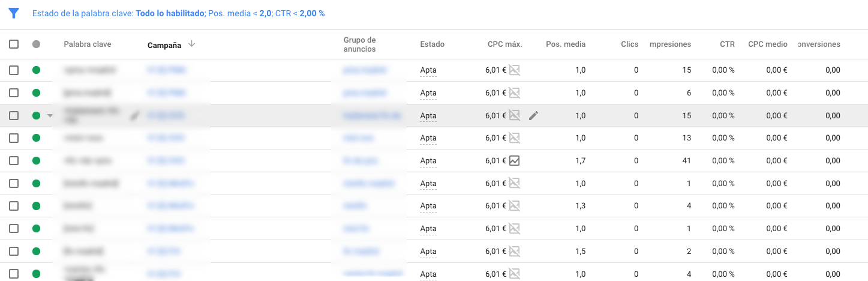Click green status dot in highlighted row
868x281 pixels.
point(36,115)
